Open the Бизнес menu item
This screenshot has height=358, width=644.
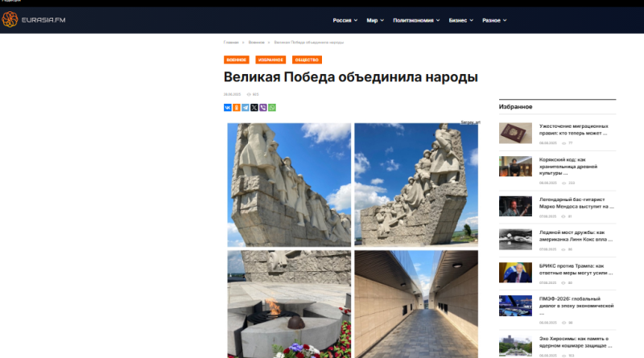[460, 20]
